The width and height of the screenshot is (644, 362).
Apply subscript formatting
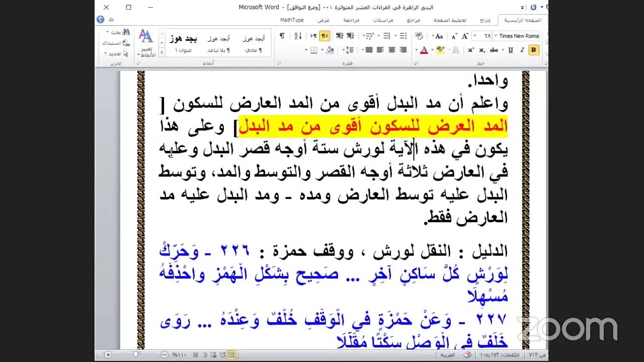coord(482,50)
